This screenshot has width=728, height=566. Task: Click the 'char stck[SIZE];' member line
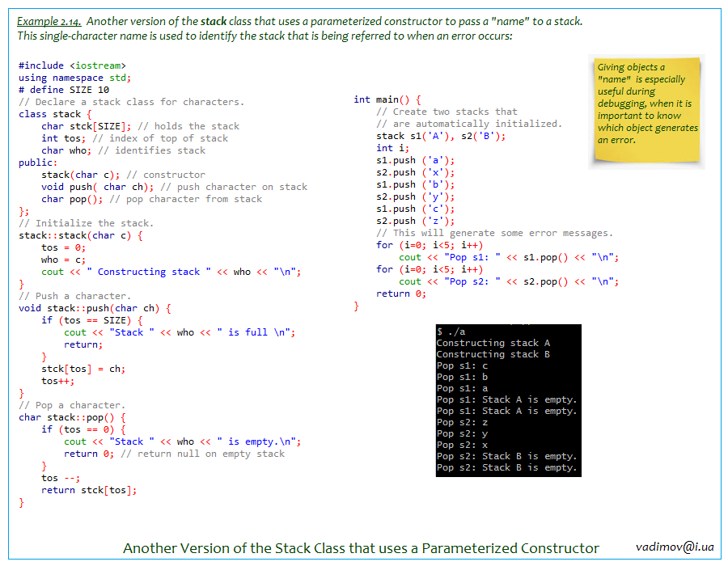(x=140, y=126)
